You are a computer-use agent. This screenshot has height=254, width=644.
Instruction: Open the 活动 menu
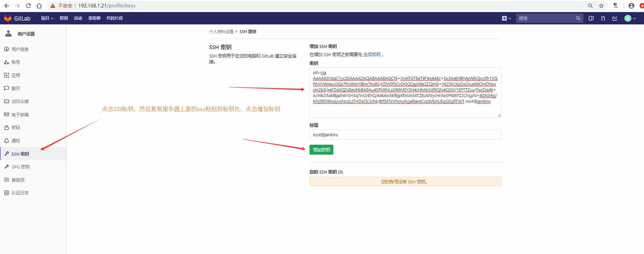(78, 18)
